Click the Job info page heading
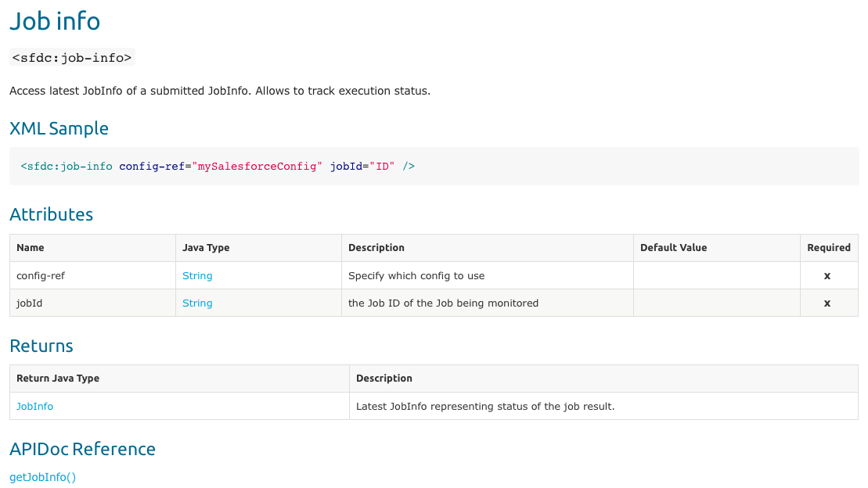This screenshot has width=868, height=488. click(54, 21)
